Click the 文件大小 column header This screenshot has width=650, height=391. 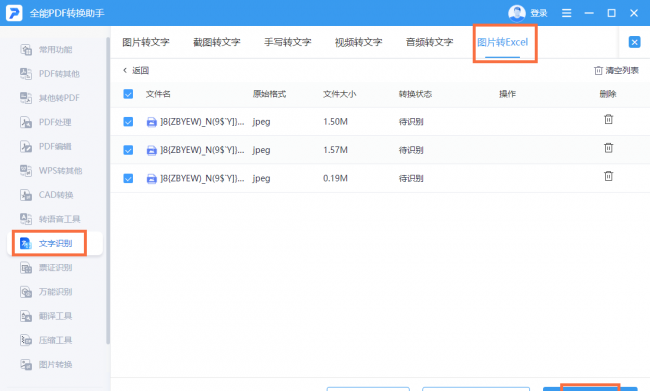point(340,94)
